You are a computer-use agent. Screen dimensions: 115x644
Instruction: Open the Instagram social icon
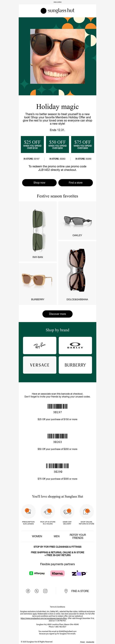[45, 591]
